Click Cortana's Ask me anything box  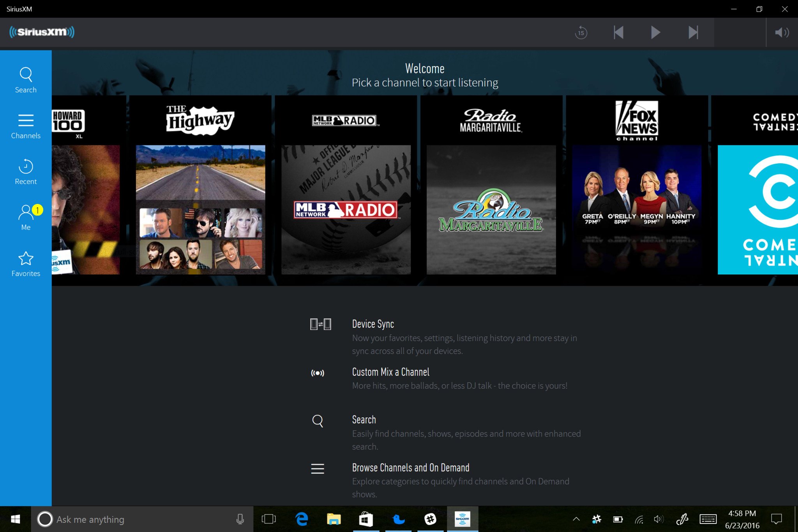point(140,519)
